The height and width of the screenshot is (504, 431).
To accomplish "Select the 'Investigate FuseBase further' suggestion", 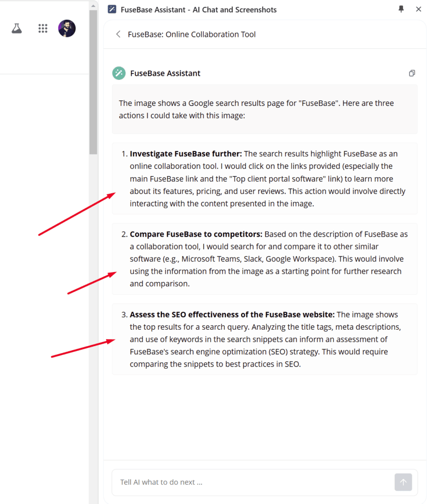I will 265,178.
